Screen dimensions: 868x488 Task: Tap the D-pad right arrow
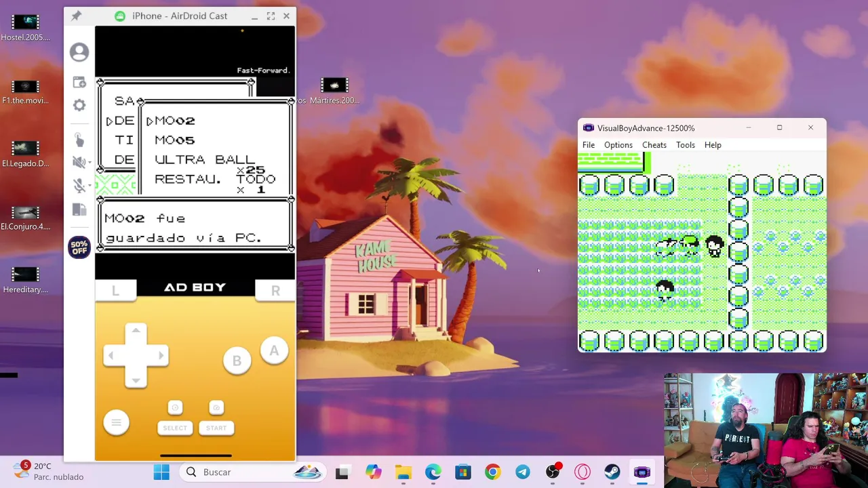[160, 355]
